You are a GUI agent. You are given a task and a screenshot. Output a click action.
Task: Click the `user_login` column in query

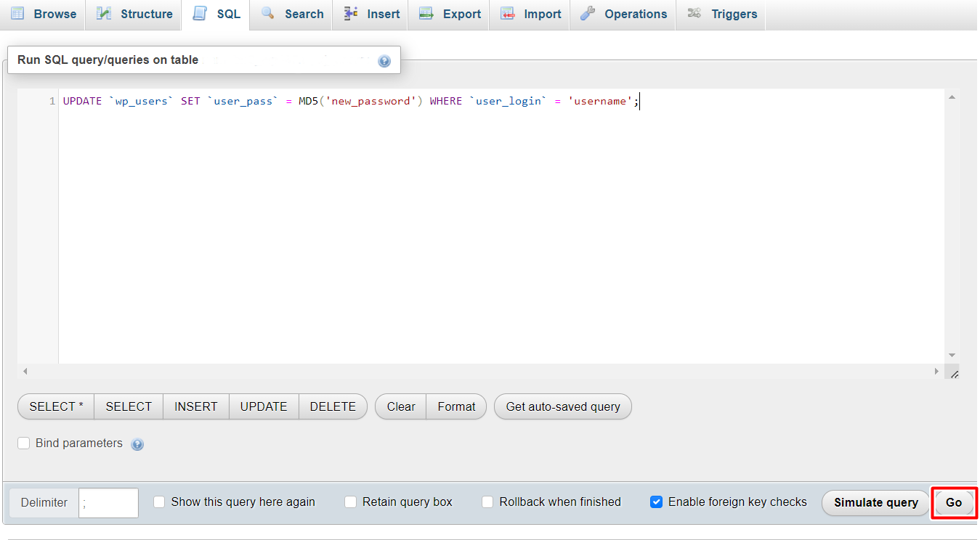click(509, 101)
